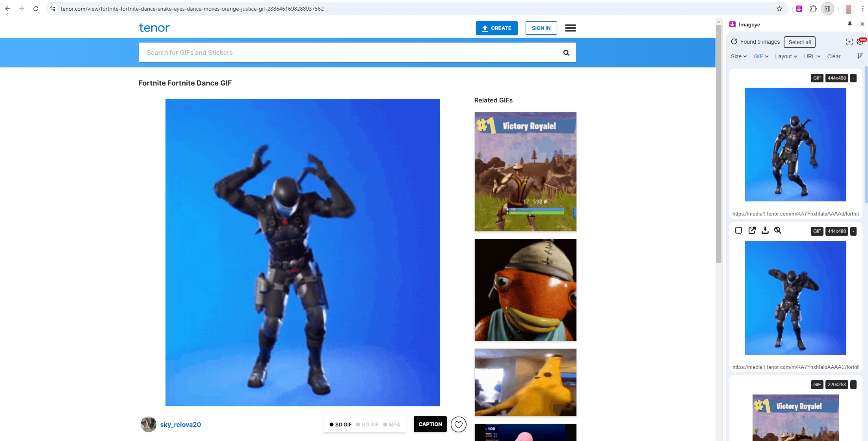
Task: Click the Found 9 images label
Action: (760, 42)
